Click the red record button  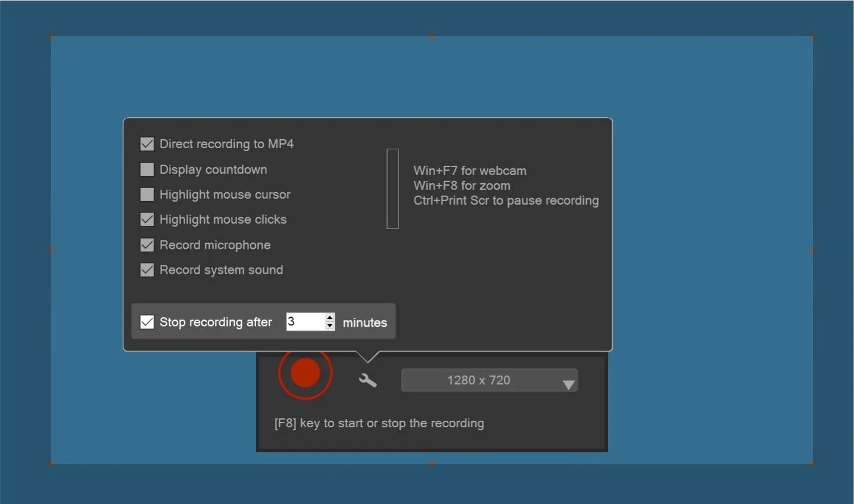tap(306, 372)
